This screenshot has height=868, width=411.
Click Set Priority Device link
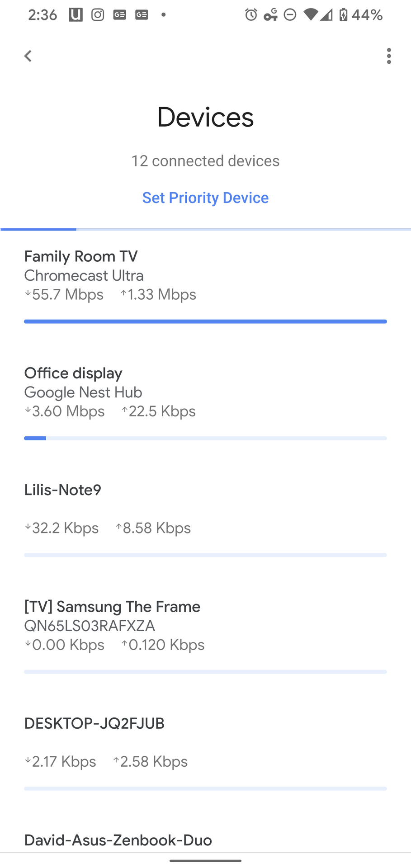pyautogui.click(x=205, y=198)
